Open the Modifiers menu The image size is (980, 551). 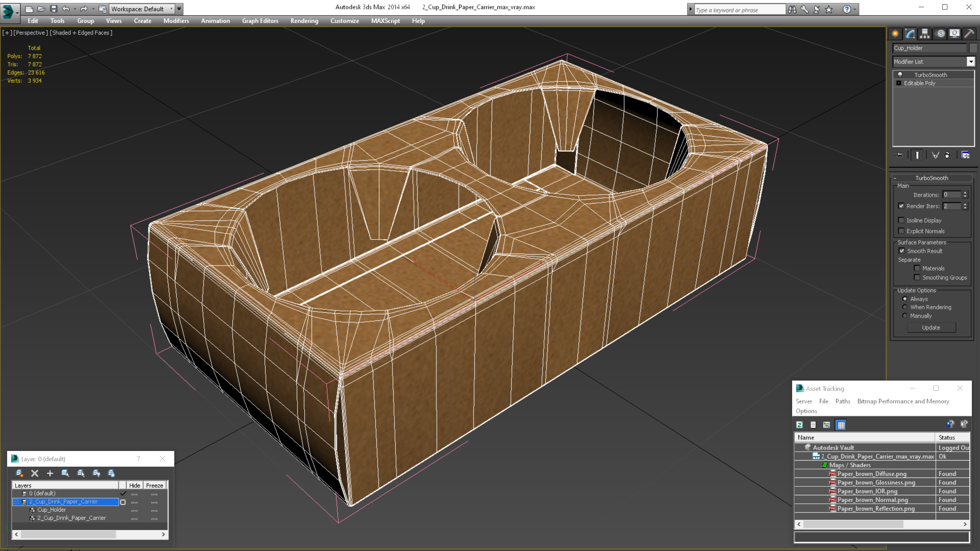point(176,21)
